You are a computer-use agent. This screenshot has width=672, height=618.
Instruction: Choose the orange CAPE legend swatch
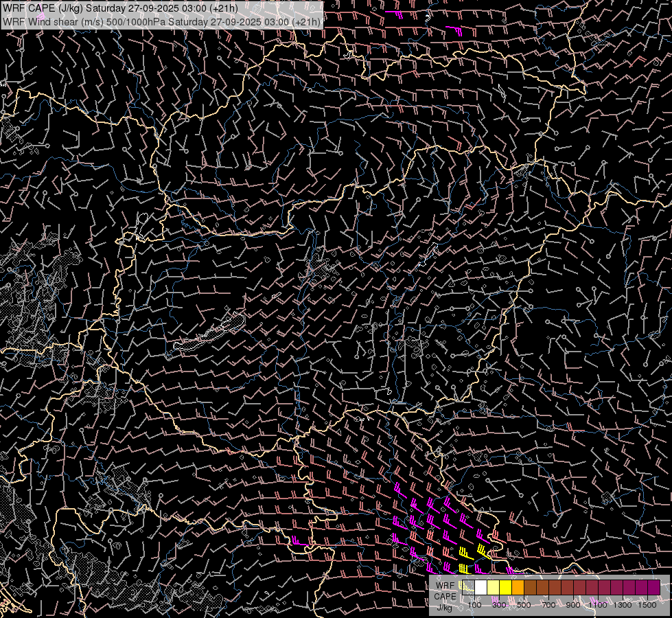pos(518,587)
